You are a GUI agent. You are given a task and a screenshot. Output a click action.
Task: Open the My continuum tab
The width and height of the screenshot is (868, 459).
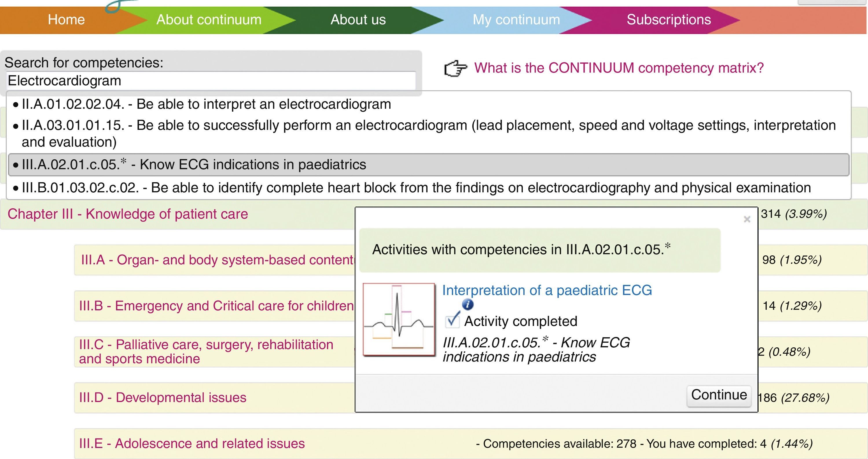(x=516, y=20)
